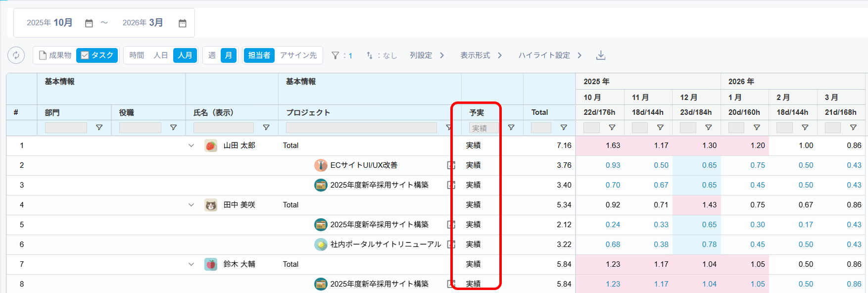Click the 氏名（表示） filter input

pyautogui.click(x=224, y=128)
